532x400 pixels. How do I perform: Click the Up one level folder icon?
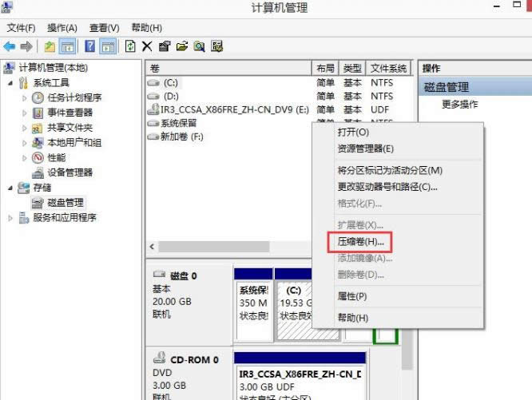pyautogui.click(x=50, y=47)
